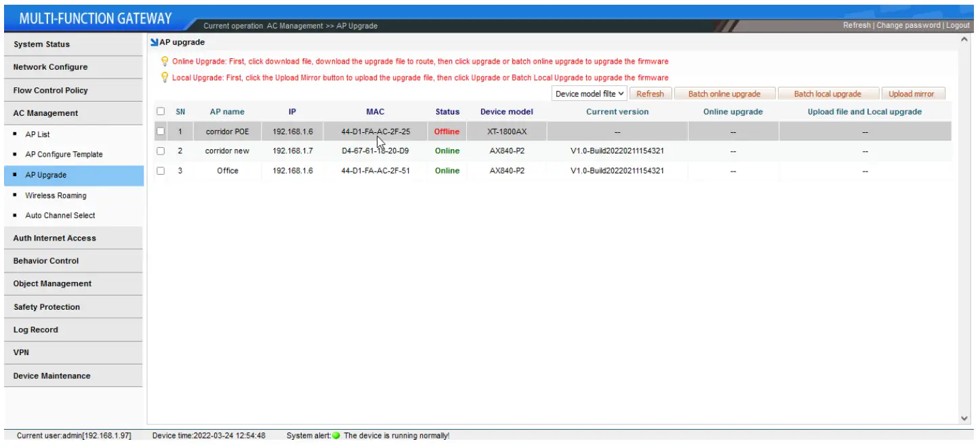Check the box for Office row
The image size is (980, 448).
click(161, 171)
